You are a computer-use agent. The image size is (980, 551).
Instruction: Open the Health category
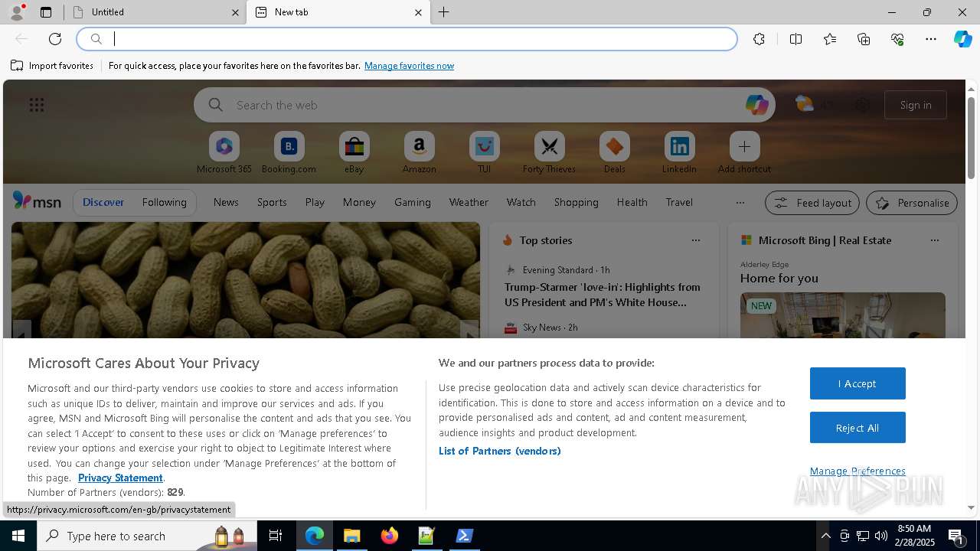point(632,202)
